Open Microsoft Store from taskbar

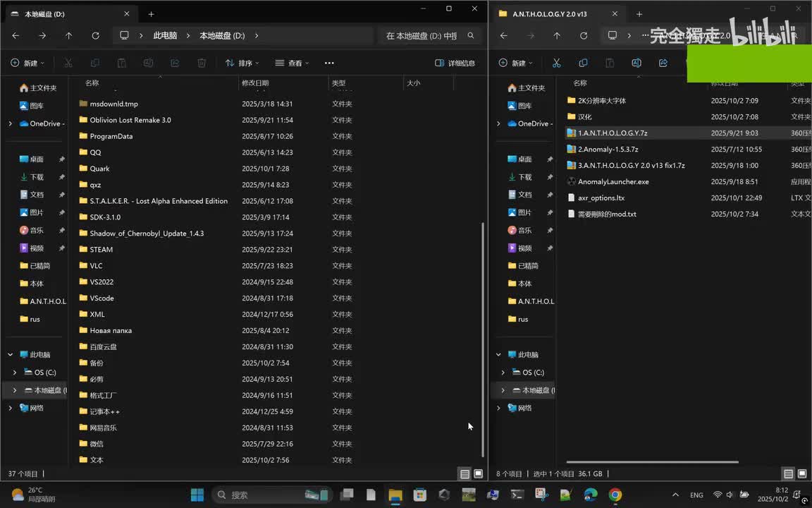point(420,495)
